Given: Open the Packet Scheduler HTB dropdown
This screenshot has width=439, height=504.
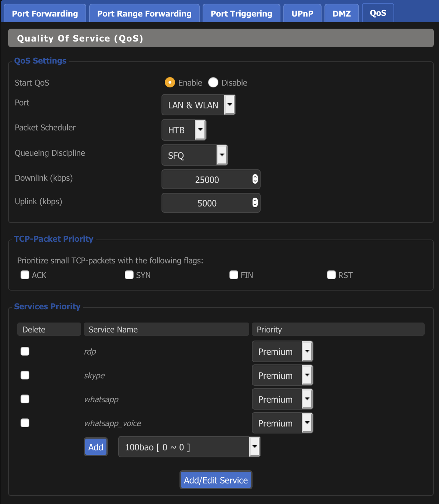Looking at the screenshot, I should 184,130.
